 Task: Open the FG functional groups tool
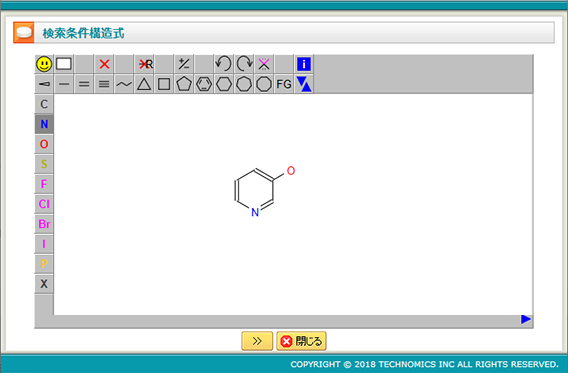click(x=284, y=84)
